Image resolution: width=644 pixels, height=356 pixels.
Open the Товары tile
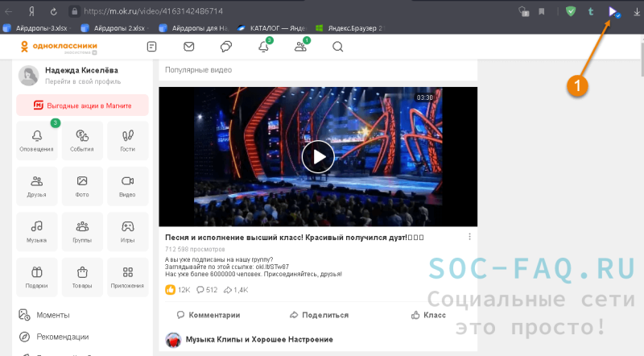(x=82, y=278)
